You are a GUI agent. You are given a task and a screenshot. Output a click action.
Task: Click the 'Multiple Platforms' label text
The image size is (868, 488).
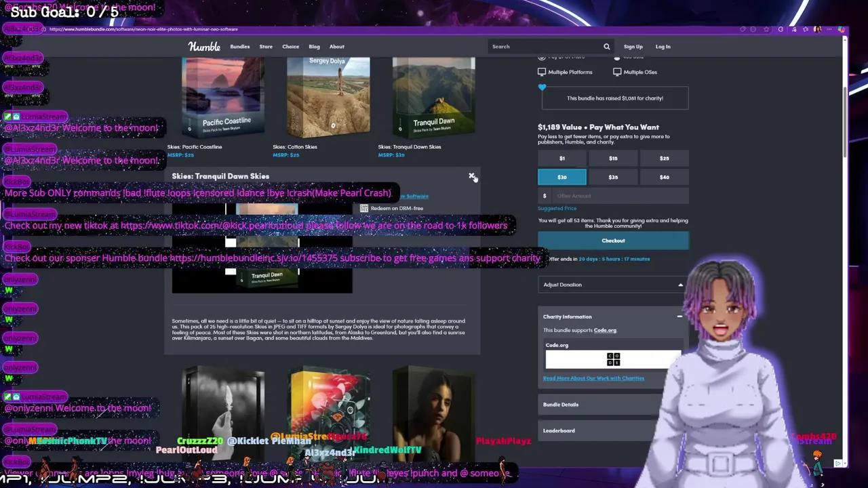point(570,72)
